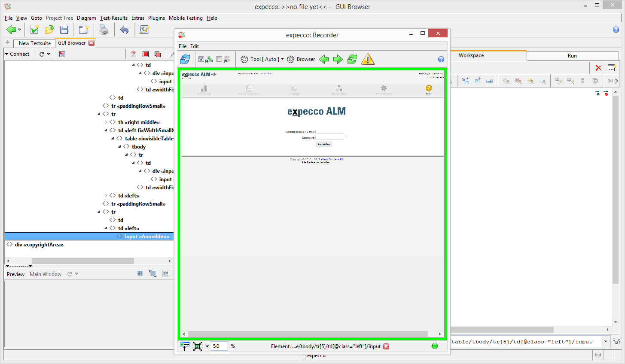Click the printer icon in main toolbar
Image resolution: width=625 pixels, height=364 pixels.
104,30
